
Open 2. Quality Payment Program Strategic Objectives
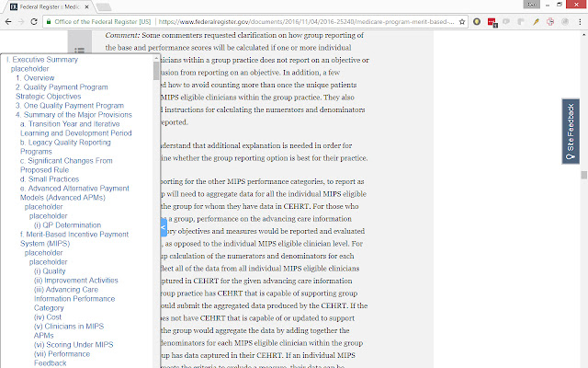62,92
